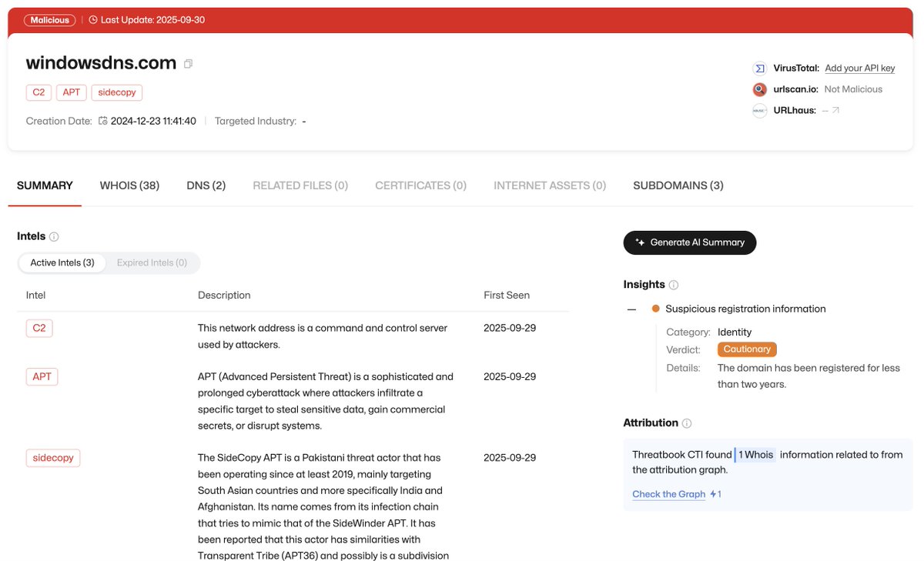Viewport: 924px width, 561px height.
Task: Go to the SUBDOMAINS (3) tab
Action: pos(678,185)
